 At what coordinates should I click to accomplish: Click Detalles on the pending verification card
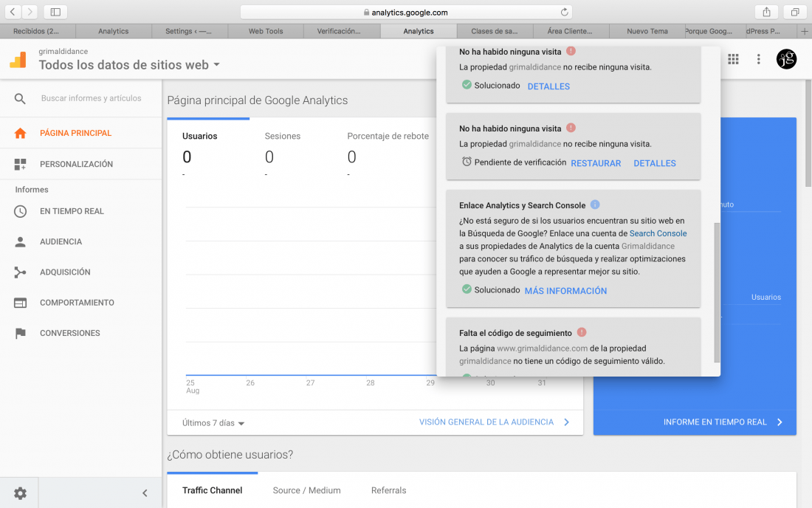tap(655, 163)
